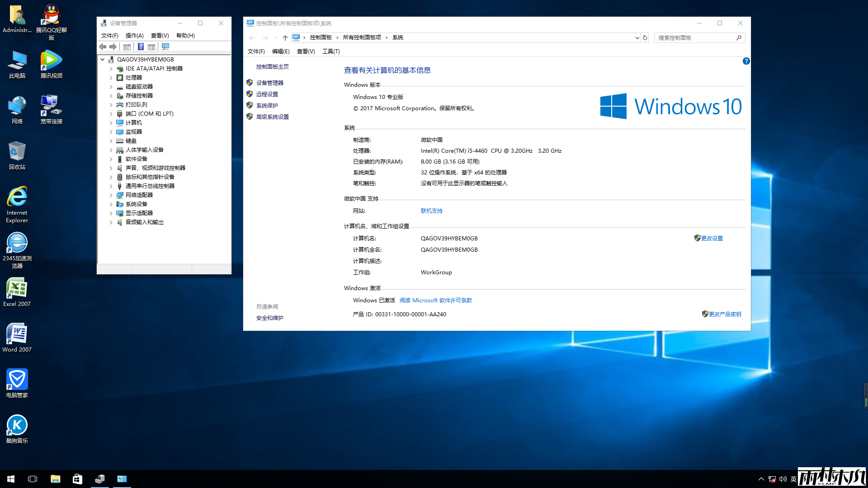This screenshot has height=488, width=868.
Task: Click the input language 英 indicator
Action: pyautogui.click(x=793, y=479)
